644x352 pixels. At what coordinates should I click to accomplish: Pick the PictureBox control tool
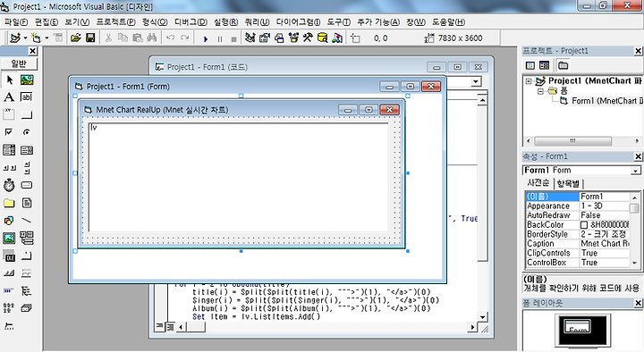click(27, 80)
